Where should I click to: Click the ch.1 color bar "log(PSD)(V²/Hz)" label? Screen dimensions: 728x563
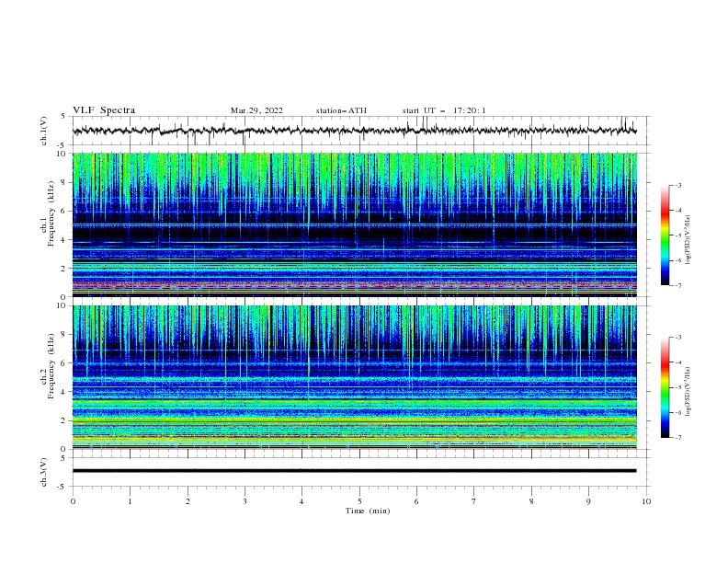(x=688, y=240)
